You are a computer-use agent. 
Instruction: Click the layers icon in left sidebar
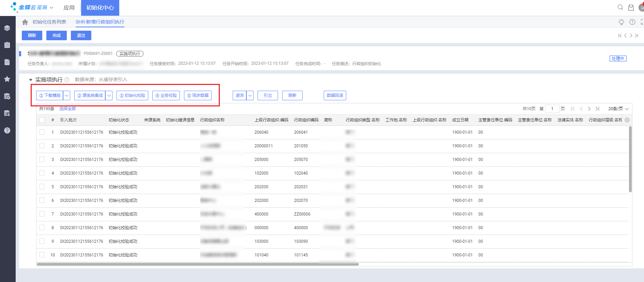pyautogui.click(x=7, y=28)
